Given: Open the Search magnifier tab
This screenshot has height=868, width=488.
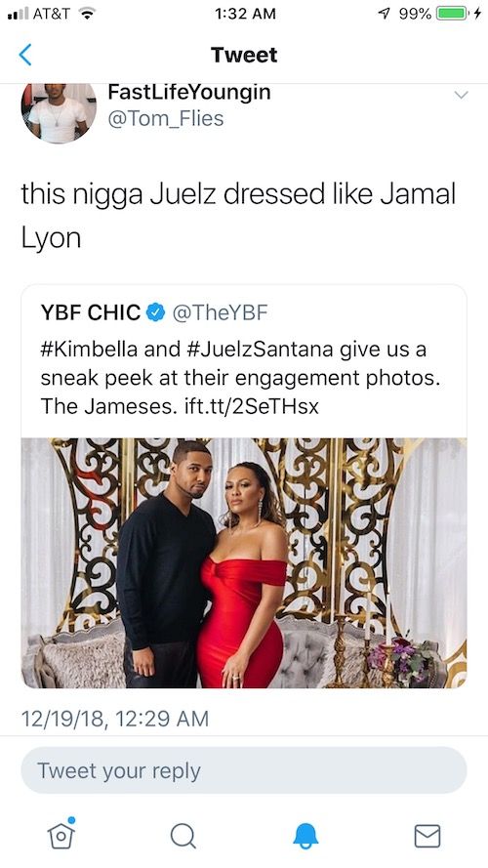Looking at the screenshot, I should pos(183,836).
